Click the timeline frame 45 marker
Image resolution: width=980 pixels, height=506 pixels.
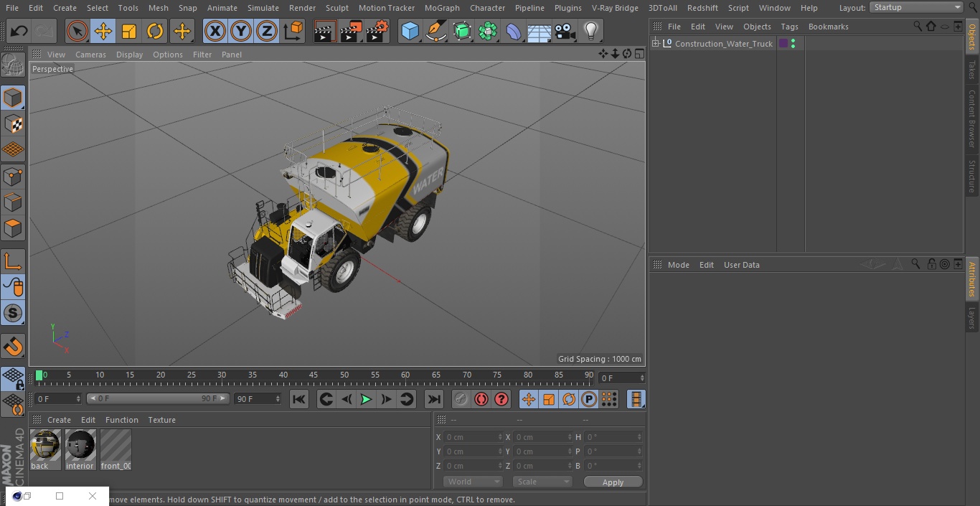coord(314,375)
